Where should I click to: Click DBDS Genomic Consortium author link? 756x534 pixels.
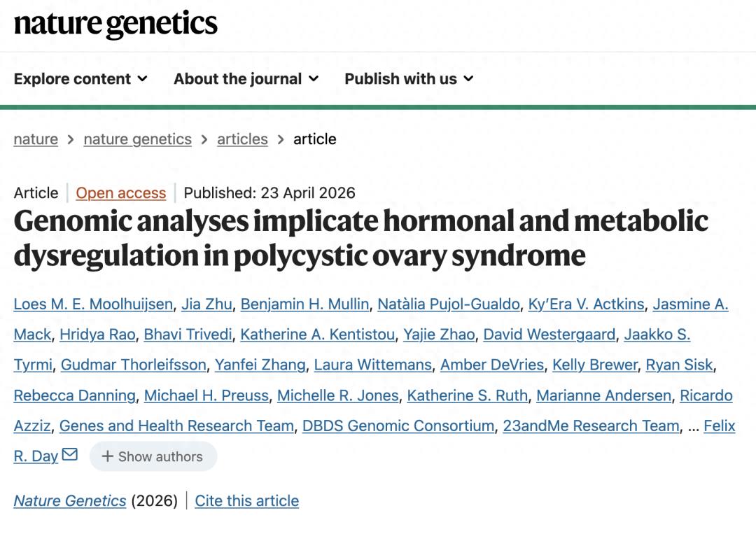398,426
